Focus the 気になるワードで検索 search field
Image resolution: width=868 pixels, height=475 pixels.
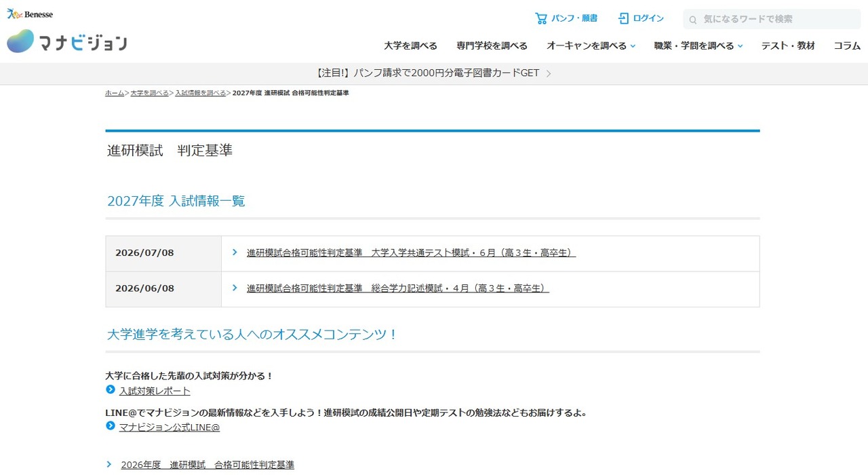[x=772, y=19]
